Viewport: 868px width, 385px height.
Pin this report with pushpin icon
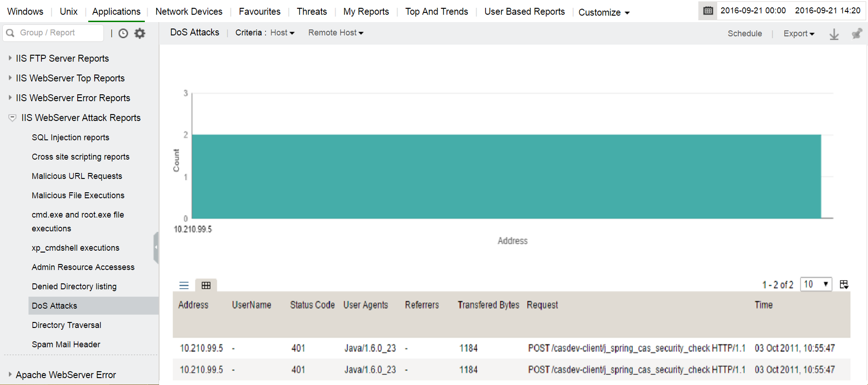pyautogui.click(x=857, y=34)
